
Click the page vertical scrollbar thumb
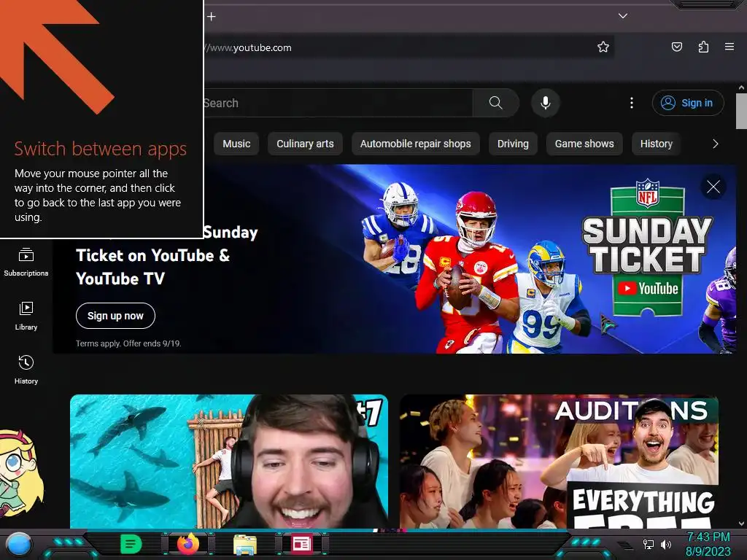pos(741,111)
